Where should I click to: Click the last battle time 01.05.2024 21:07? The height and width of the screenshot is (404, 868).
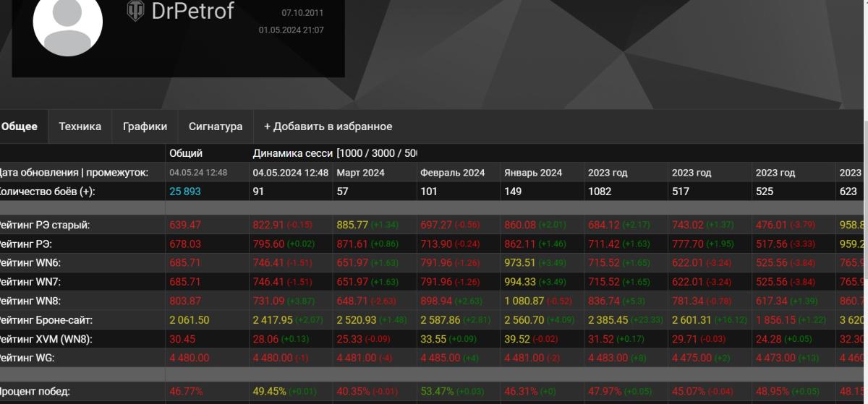291,30
